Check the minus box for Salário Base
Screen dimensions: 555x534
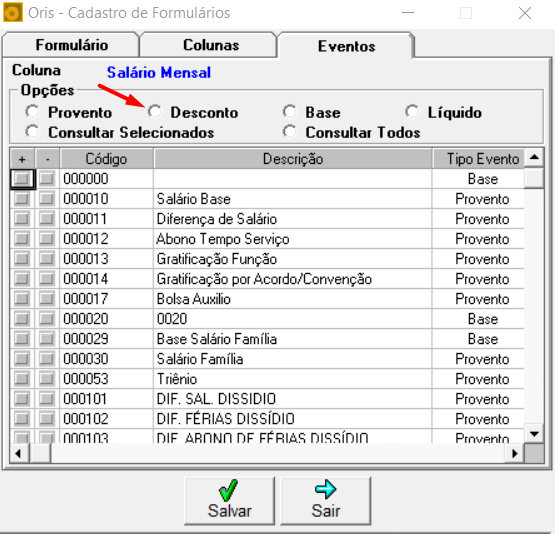point(47,199)
